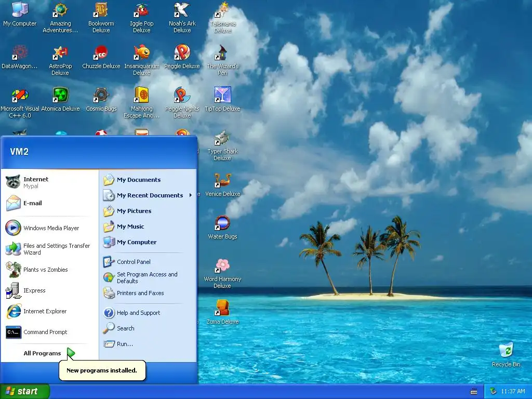Image resolution: width=532 pixels, height=399 pixels.
Task: Launch Windows Media Player from Start menu
Action: pyautogui.click(x=49, y=228)
